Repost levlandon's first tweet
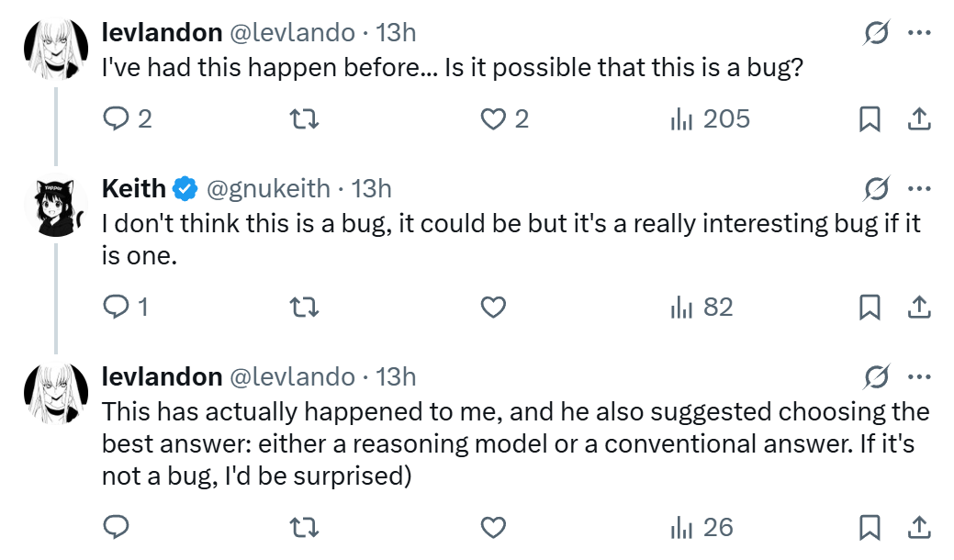 304,119
